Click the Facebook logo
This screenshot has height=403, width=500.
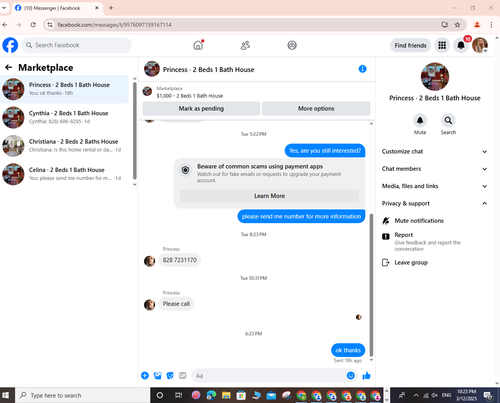[10, 45]
